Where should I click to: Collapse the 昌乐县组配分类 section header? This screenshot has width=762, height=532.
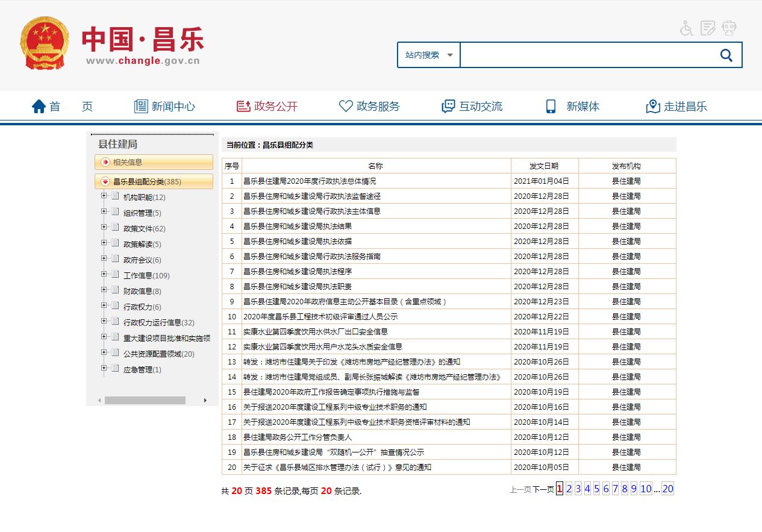click(x=105, y=181)
